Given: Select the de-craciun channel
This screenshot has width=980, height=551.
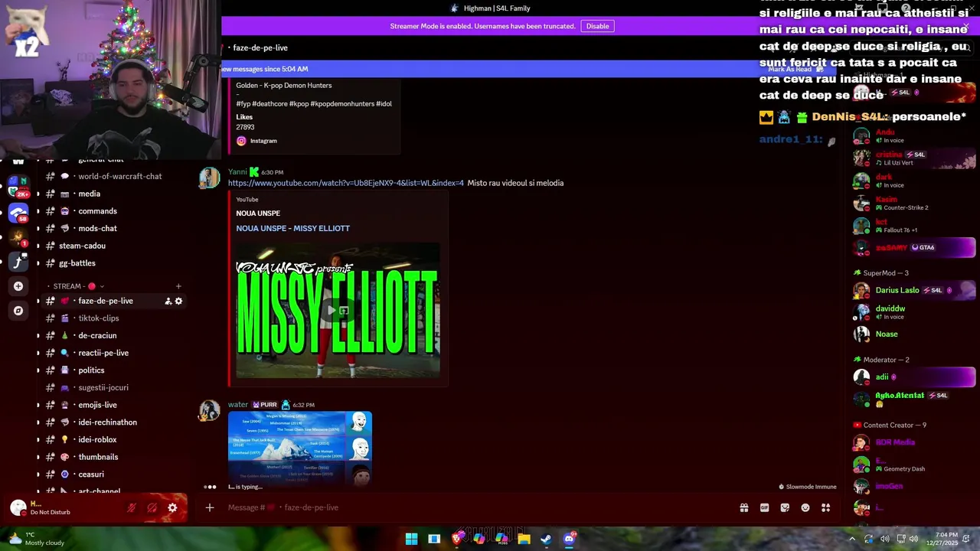Looking at the screenshot, I should [x=97, y=335].
